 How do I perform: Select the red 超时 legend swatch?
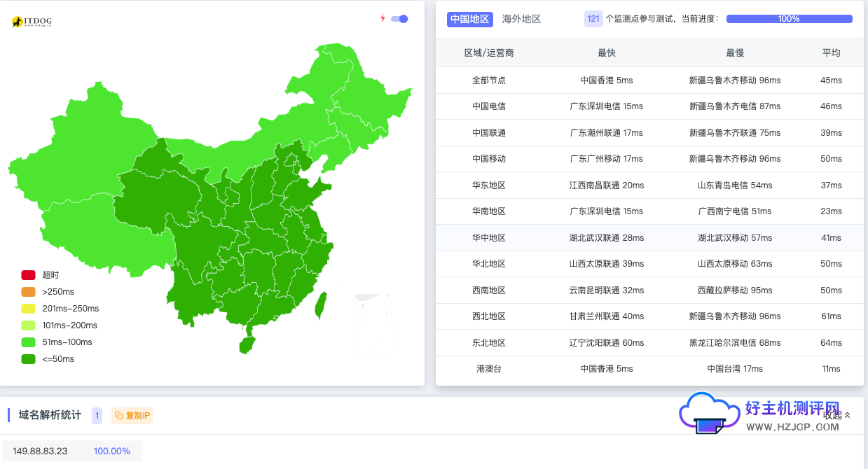[28, 275]
